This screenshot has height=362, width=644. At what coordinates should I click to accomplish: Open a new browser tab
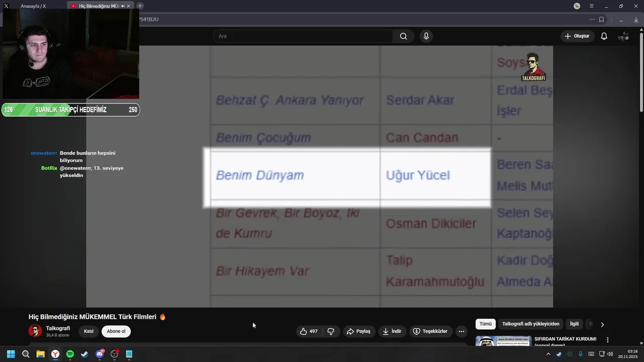point(140,6)
